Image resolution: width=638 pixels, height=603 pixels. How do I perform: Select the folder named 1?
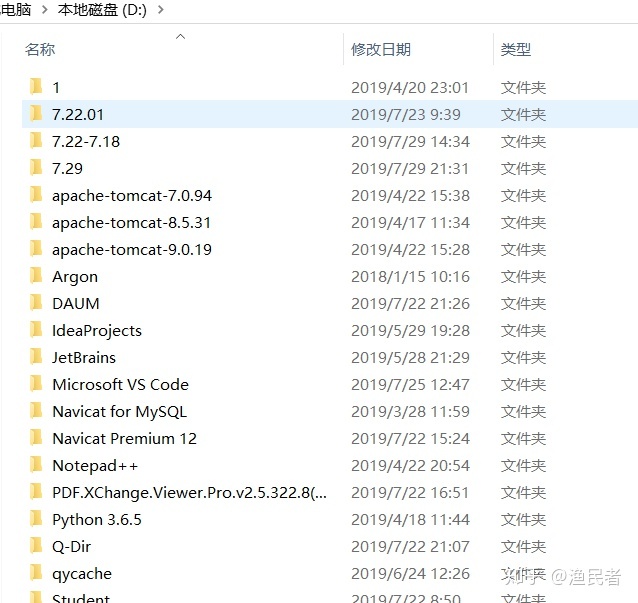click(56, 87)
